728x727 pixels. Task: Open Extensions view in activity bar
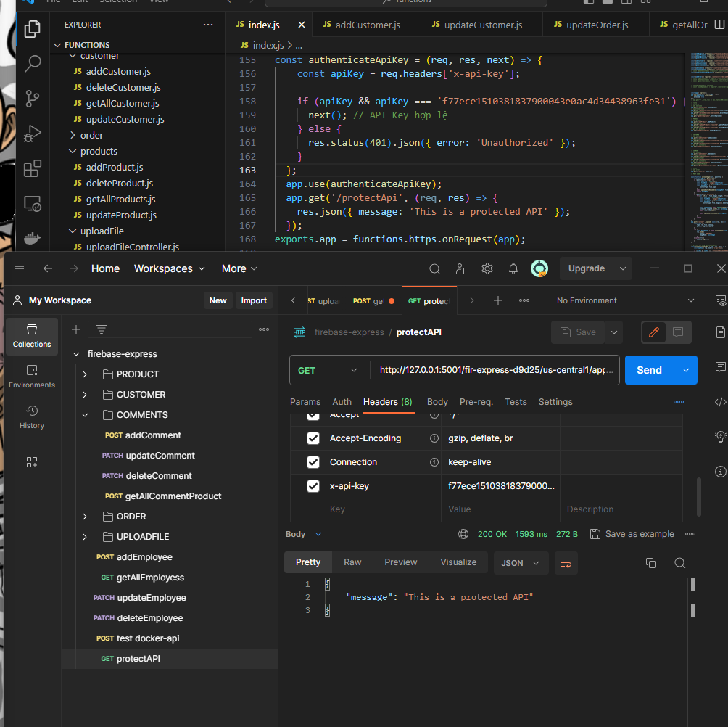pyautogui.click(x=33, y=169)
